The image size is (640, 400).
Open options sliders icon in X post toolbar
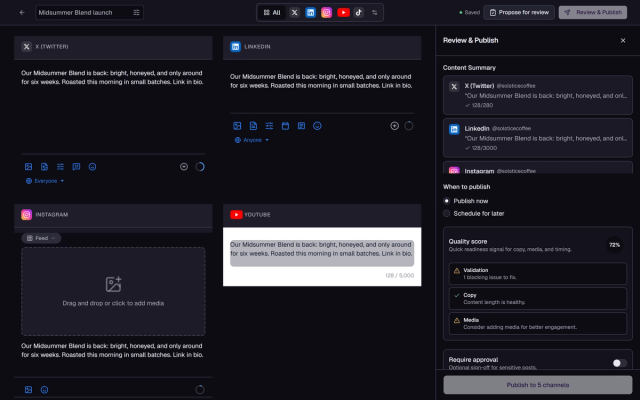[x=60, y=167]
